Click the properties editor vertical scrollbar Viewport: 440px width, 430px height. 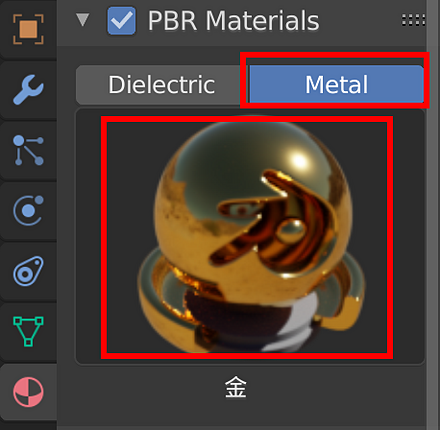433,215
